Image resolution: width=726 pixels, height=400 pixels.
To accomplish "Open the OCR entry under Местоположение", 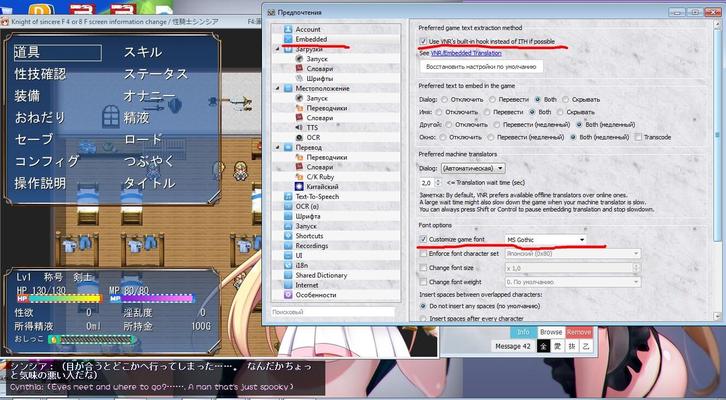I will click(313, 138).
